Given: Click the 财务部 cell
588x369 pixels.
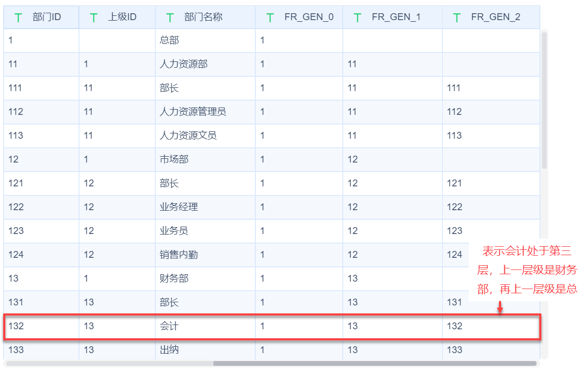Looking at the screenshot, I should [x=174, y=278].
